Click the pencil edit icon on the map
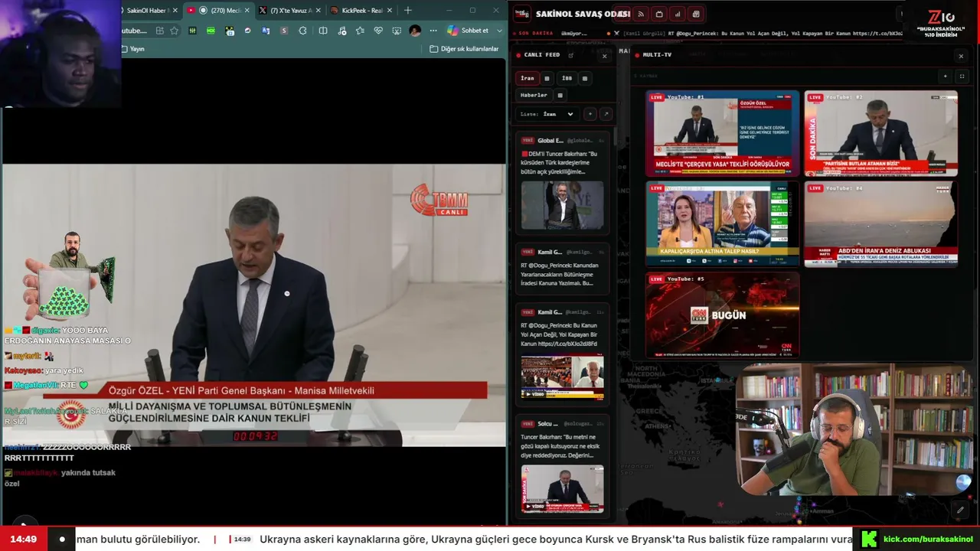 pos(960,510)
